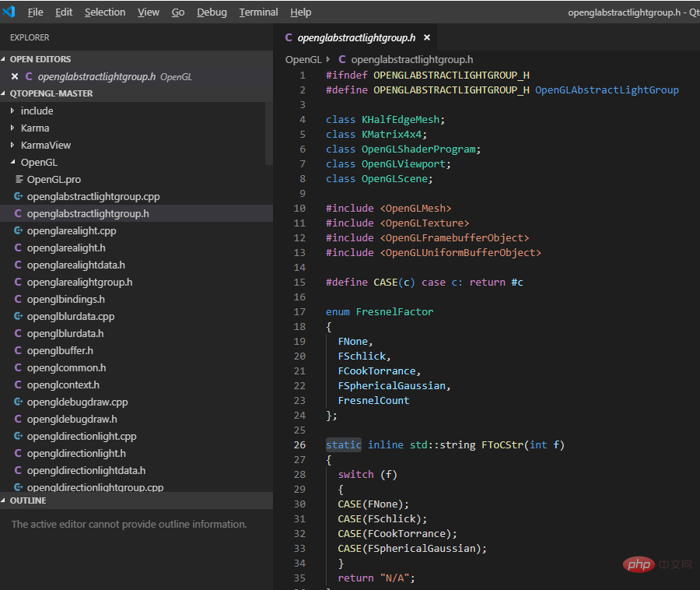700x590 pixels.
Task: Open openglblurdata.h
Action: tap(65, 333)
